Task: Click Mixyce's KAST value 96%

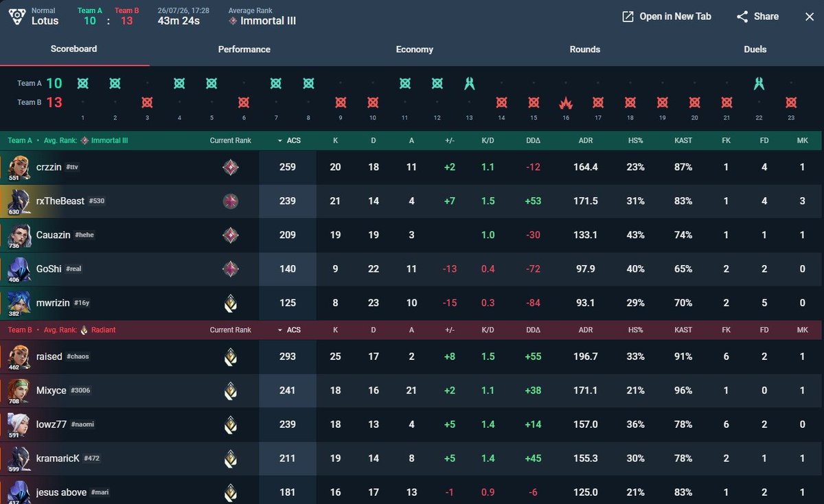Action: click(683, 391)
